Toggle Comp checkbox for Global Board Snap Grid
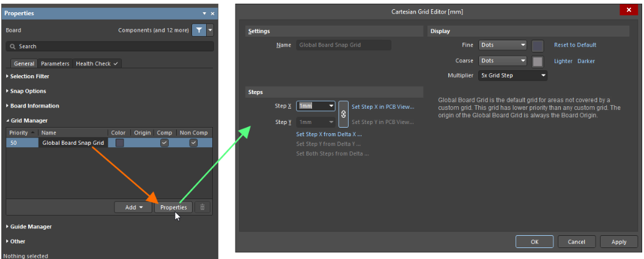This screenshot has height=259, width=644. tap(164, 143)
